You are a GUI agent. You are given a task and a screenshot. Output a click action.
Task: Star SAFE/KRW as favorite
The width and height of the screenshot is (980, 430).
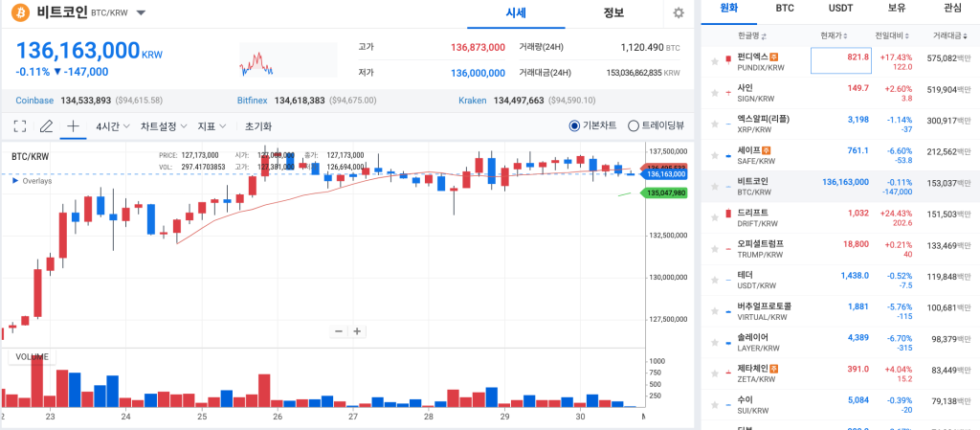tap(714, 155)
